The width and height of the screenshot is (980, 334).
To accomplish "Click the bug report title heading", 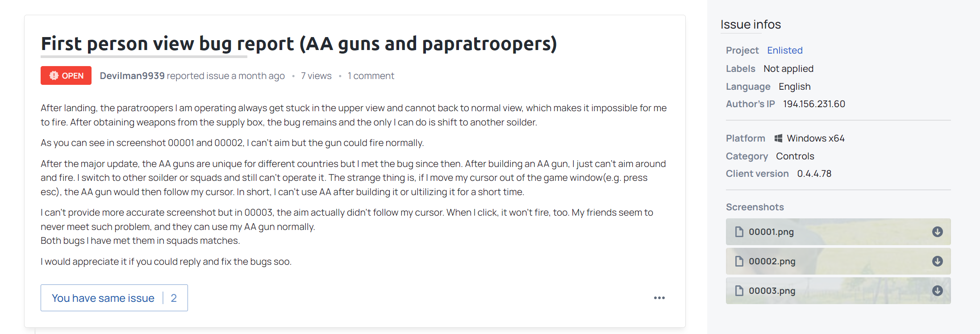I will pyautogui.click(x=299, y=44).
